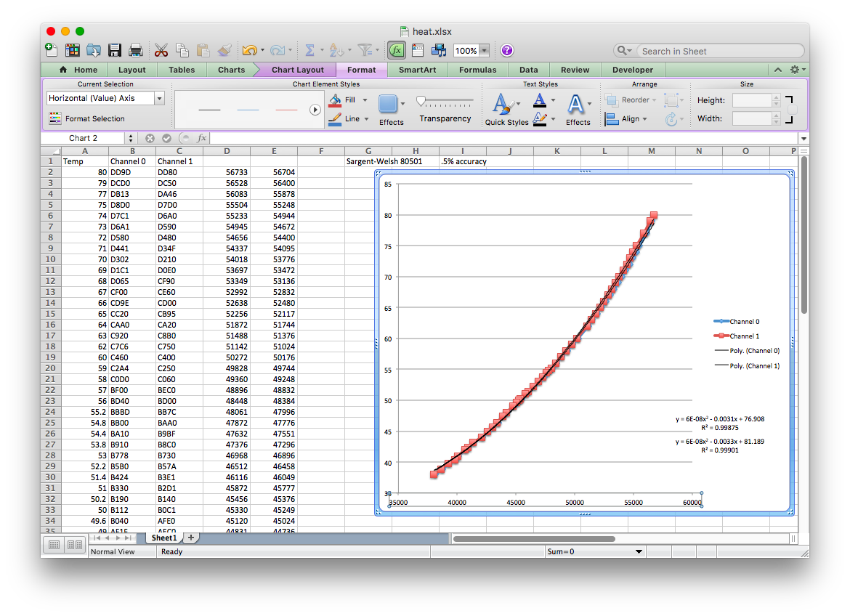Expand the formula bar with the arrow
The width and height of the screenshot is (850, 616).
[804, 138]
